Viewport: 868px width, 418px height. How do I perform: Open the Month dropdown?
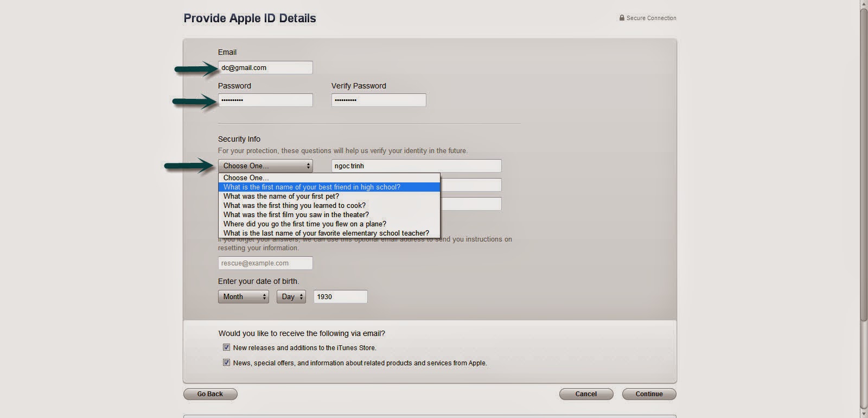[x=244, y=297]
